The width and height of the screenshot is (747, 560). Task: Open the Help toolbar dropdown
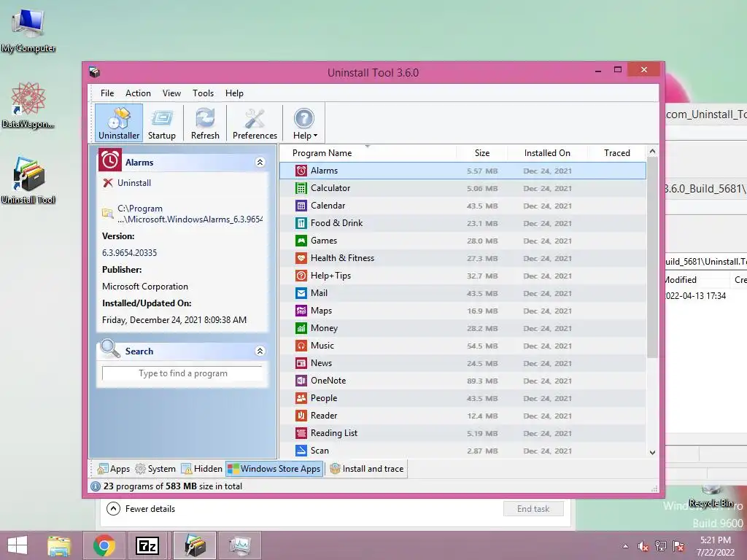pyautogui.click(x=304, y=123)
